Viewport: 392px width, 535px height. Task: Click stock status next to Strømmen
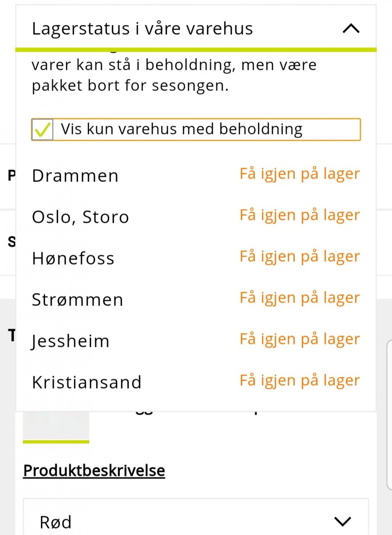point(300,298)
